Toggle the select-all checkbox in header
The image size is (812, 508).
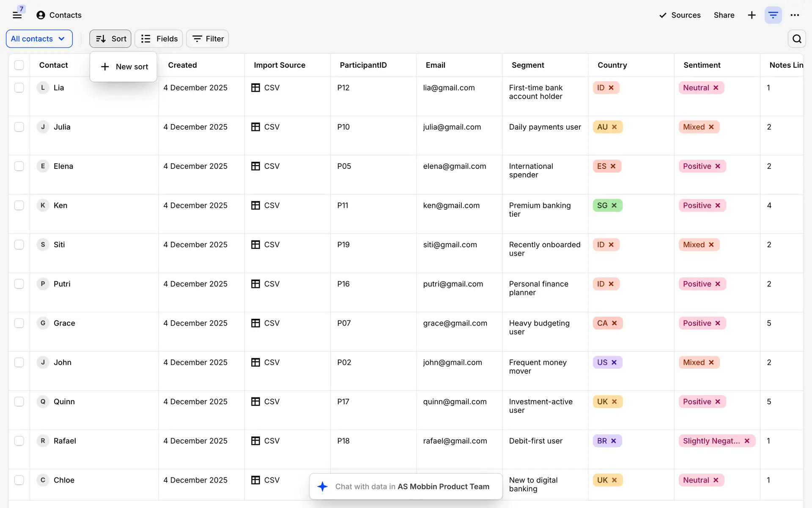[19, 65]
